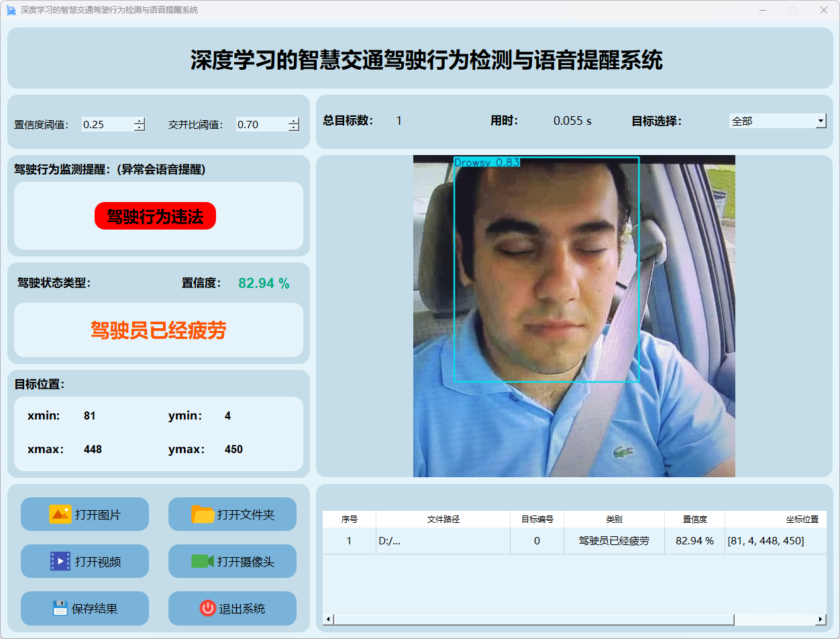Open the 目标选择 dropdown list
The height and width of the screenshot is (639, 840).
point(821,121)
